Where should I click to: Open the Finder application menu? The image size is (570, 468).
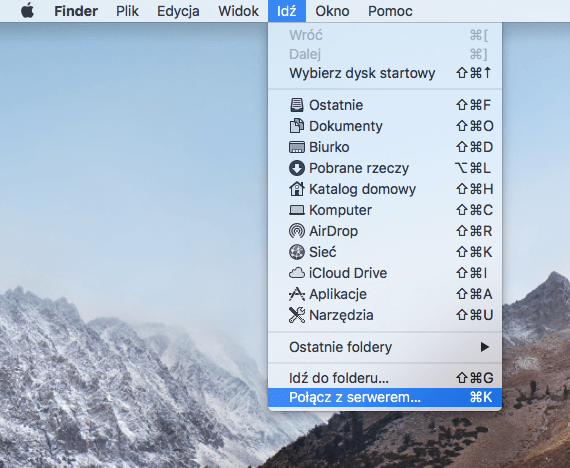tap(76, 11)
